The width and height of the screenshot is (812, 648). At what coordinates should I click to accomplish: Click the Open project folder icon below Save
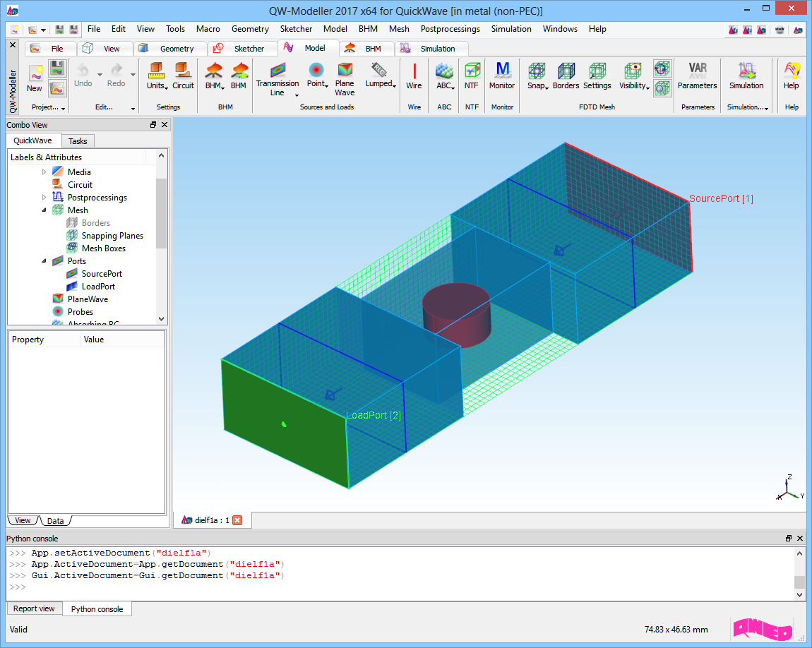pos(57,88)
